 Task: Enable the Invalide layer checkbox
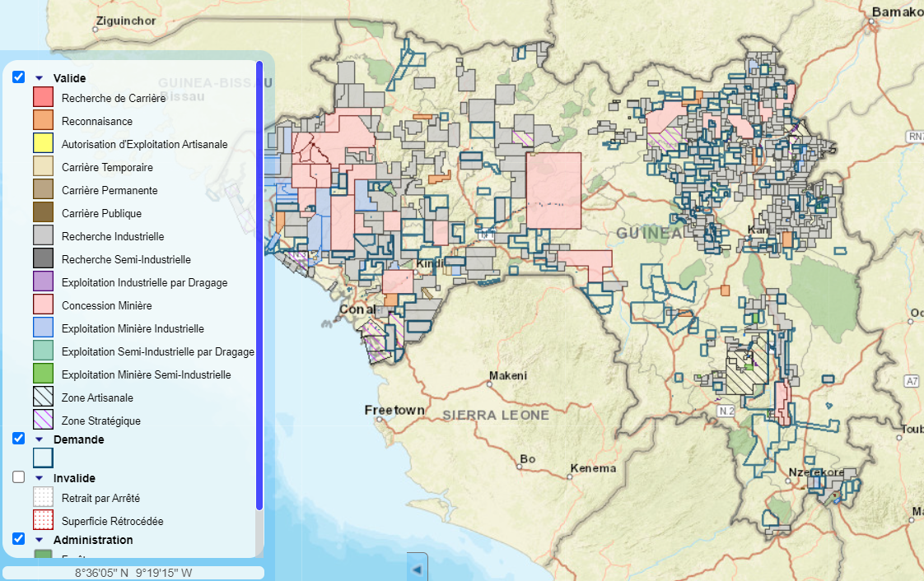click(x=19, y=476)
